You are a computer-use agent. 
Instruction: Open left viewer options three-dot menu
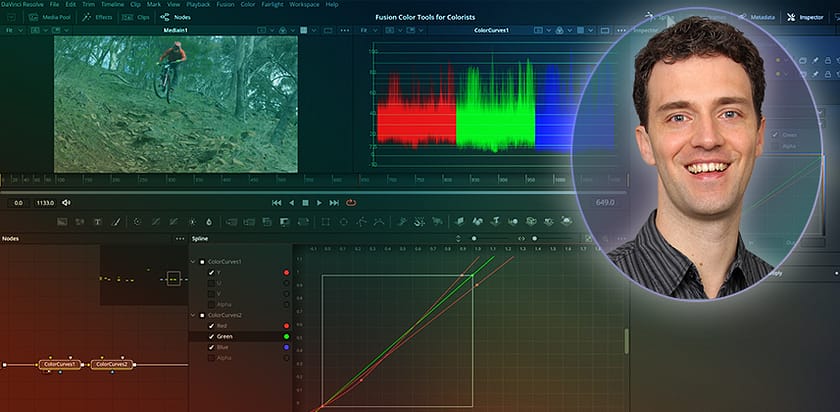[345, 31]
